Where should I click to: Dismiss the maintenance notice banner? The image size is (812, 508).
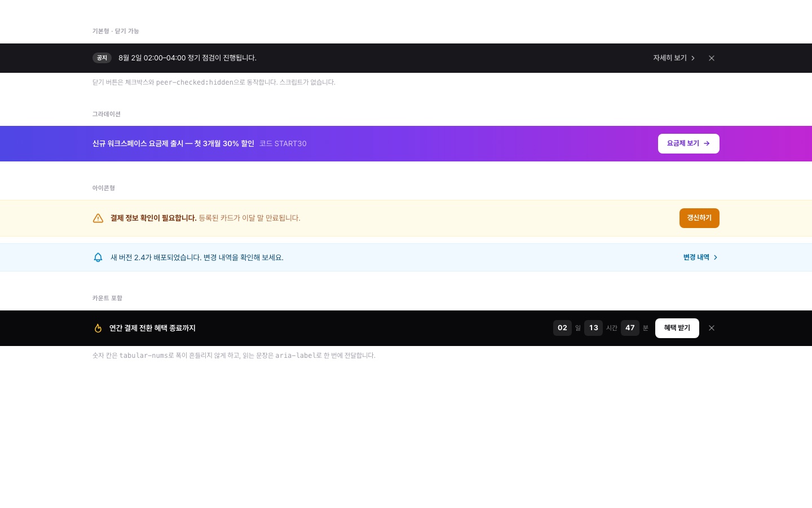pos(712,58)
